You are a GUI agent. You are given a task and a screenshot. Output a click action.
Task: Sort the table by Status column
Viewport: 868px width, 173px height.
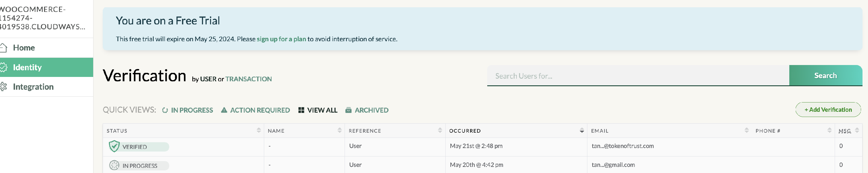click(258, 130)
